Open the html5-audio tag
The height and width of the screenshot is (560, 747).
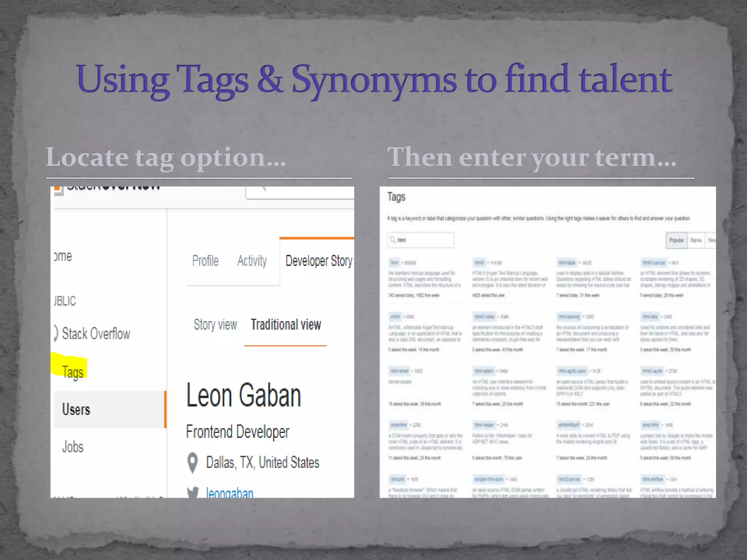(652, 371)
